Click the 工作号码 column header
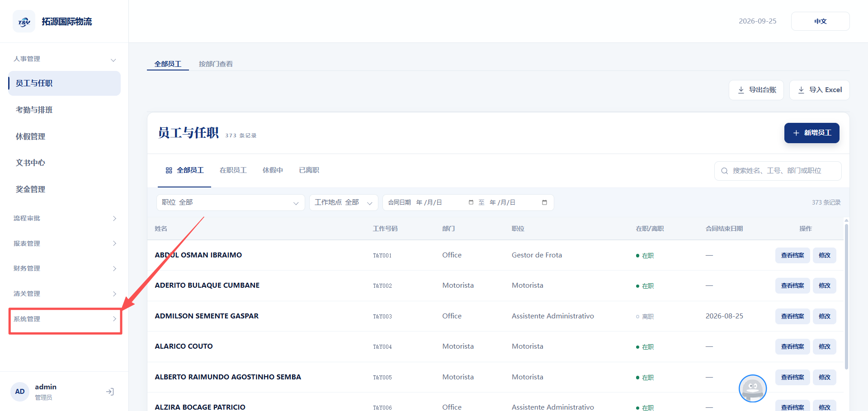Viewport: 868px width, 411px height. 385,229
